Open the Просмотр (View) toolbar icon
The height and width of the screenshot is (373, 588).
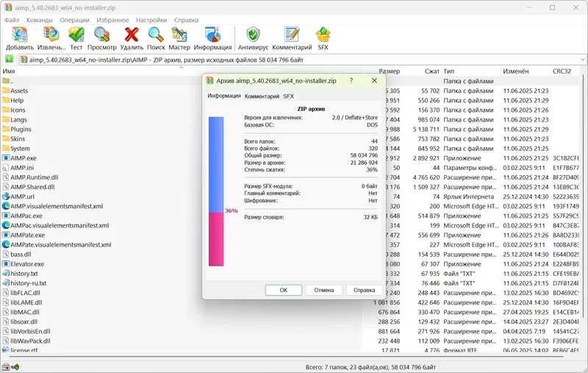tap(101, 35)
